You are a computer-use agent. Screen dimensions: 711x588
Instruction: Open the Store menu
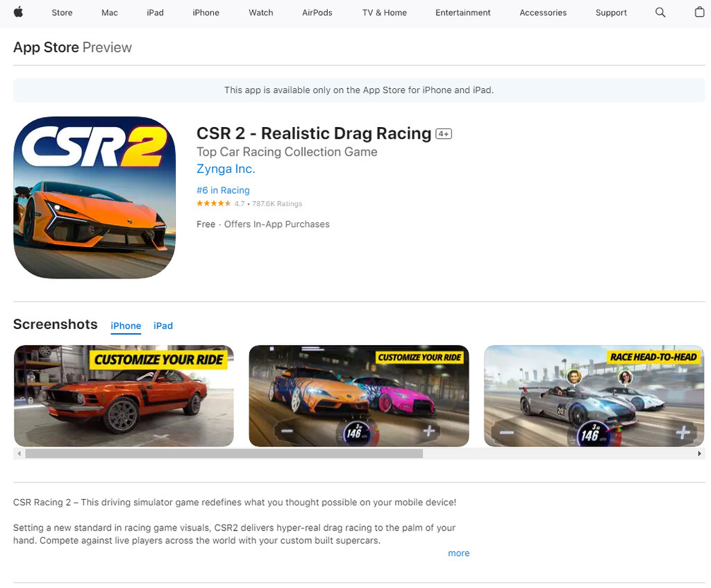pyautogui.click(x=62, y=12)
